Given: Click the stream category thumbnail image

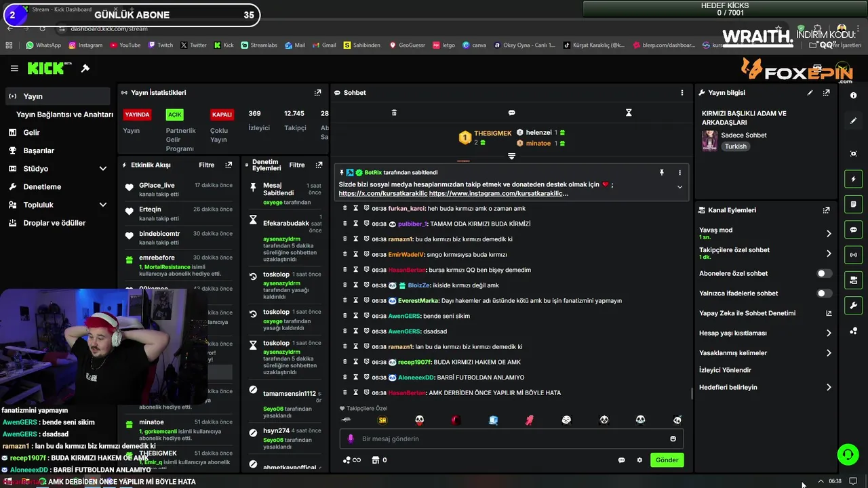Looking at the screenshot, I should point(709,140).
